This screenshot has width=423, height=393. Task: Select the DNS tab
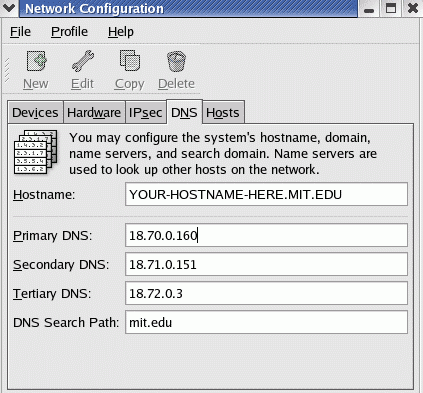184,112
